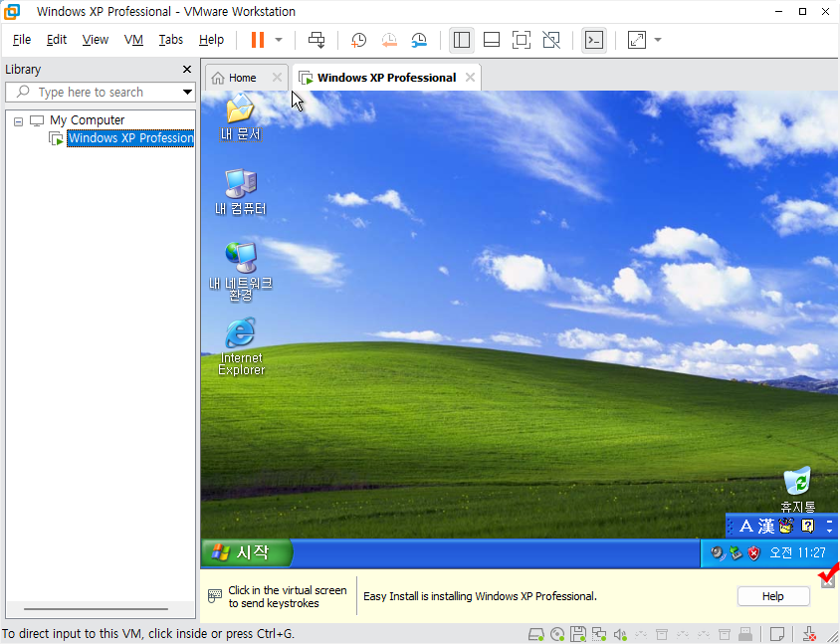Screen dimensions: 840x644
Task: Click the stretch guest display icon
Action: tap(636, 40)
